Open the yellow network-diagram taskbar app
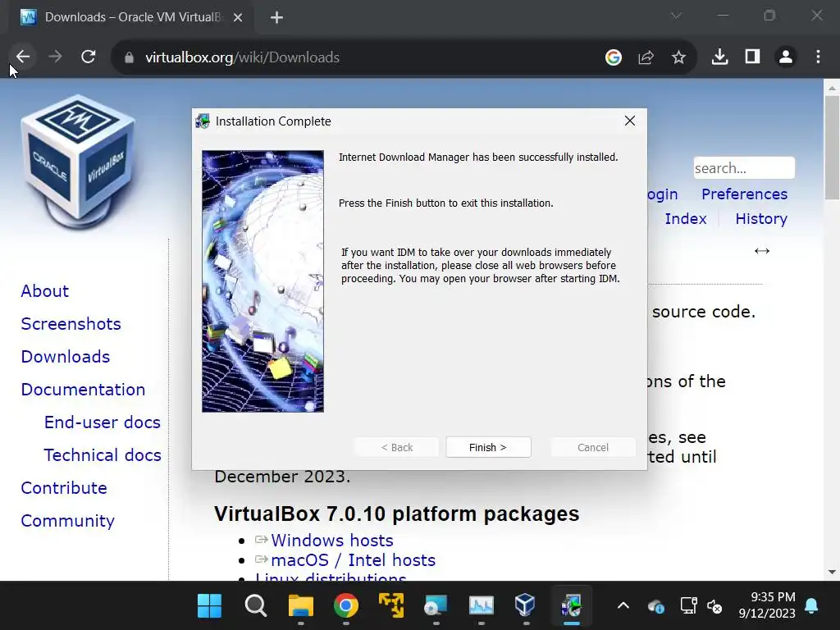This screenshot has width=840, height=630. (x=391, y=605)
